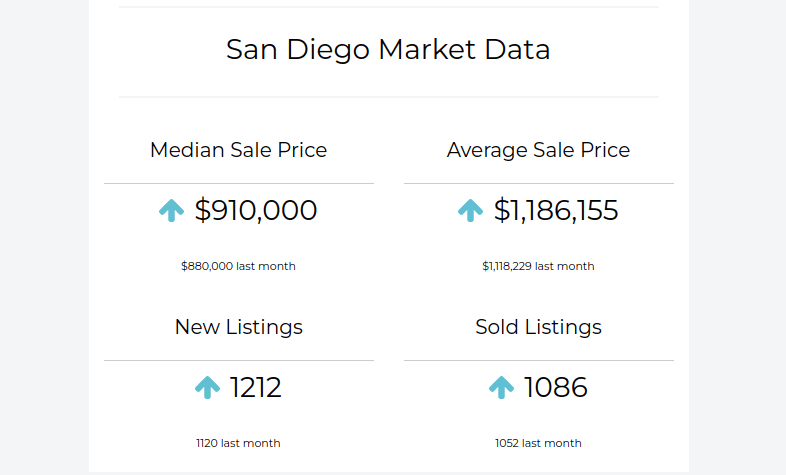Click the up arrow beside Median Sale Price
Screen dimensions: 786x475
[x=172, y=210]
